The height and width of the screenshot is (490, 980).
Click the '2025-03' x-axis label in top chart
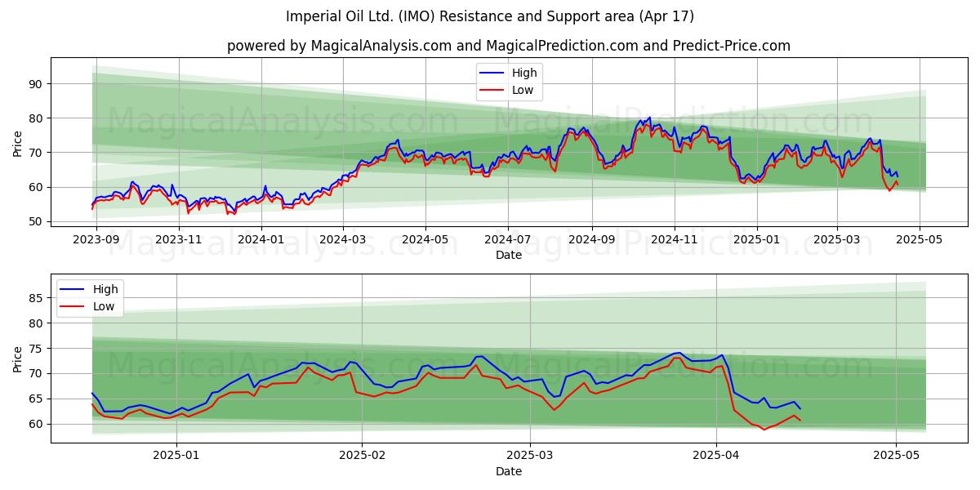pyautogui.click(x=836, y=241)
